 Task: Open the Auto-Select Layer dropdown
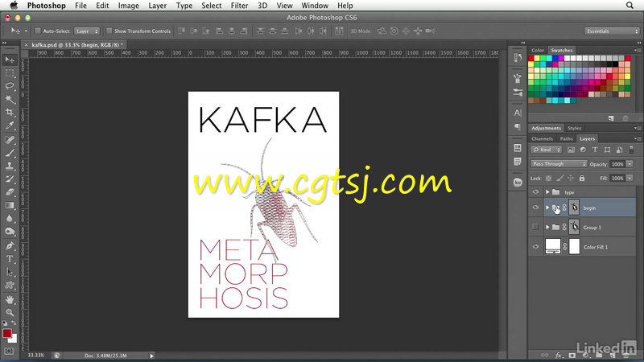tap(88, 31)
